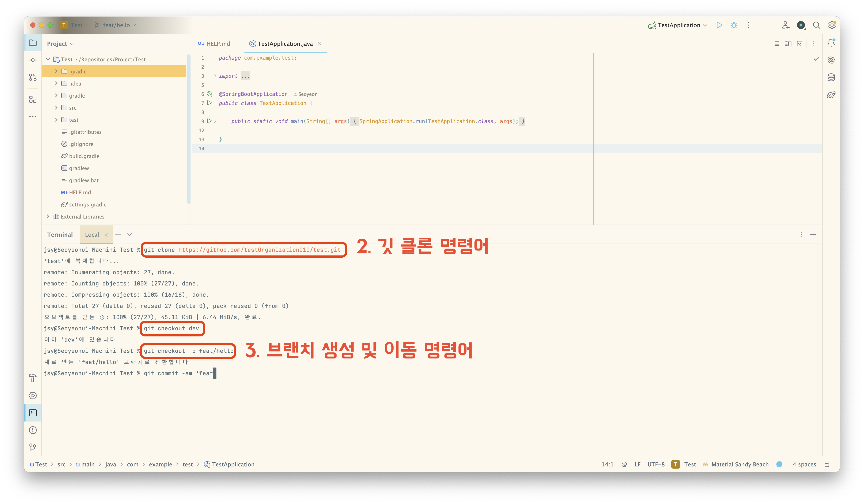This screenshot has height=504, width=864.
Task: Toggle the Project folder sidebar button
Action: click(33, 43)
